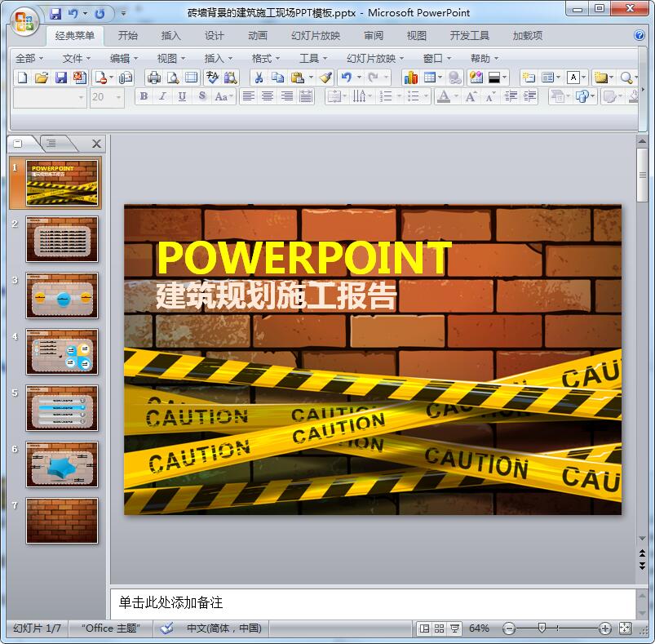The image size is (655, 644).
Task: Click the font color A swatch
Action: click(x=443, y=97)
